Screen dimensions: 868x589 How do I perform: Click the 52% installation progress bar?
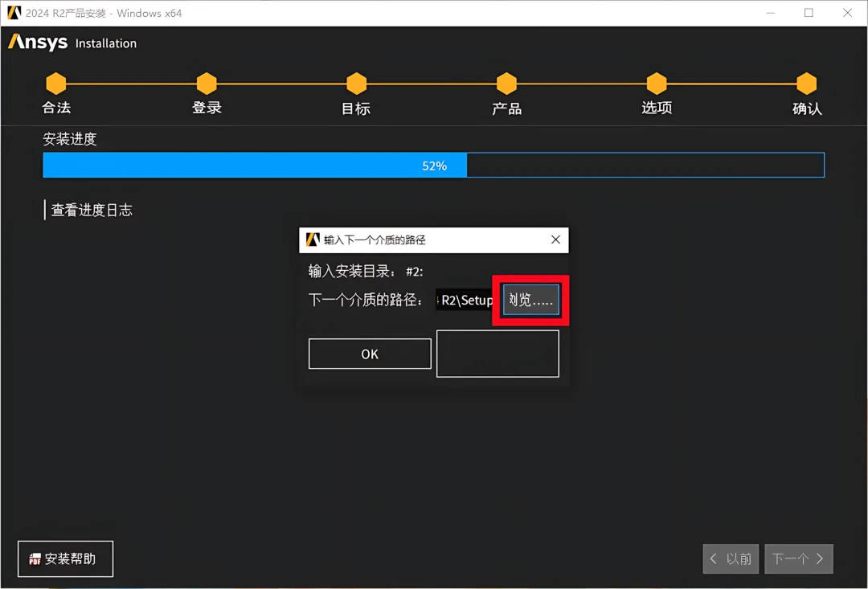[x=433, y=165]
